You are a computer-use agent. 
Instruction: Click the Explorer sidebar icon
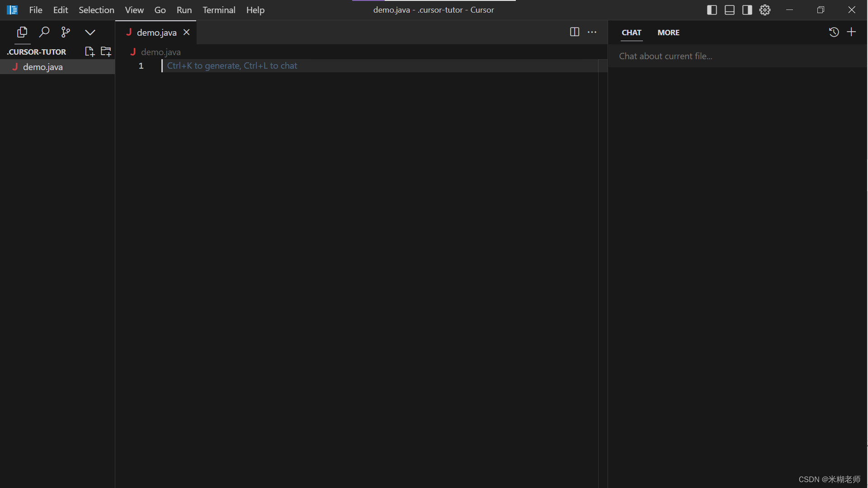click(21, 32)
